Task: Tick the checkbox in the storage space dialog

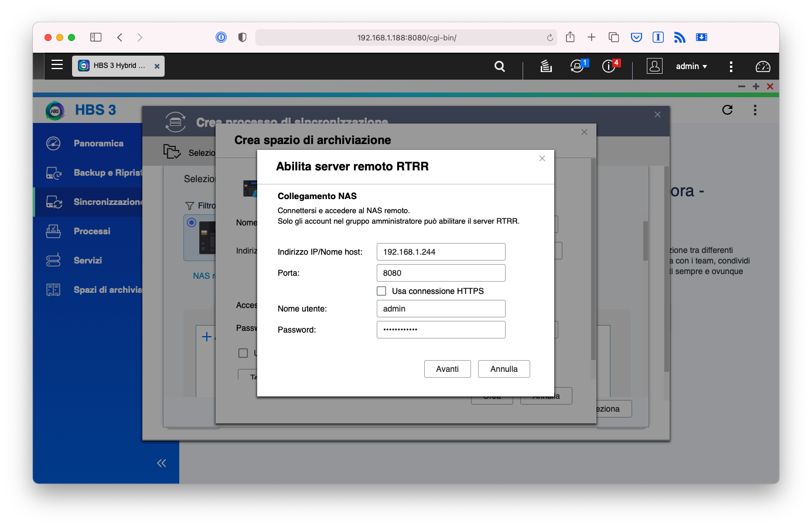Action: [x=243, y=353]
